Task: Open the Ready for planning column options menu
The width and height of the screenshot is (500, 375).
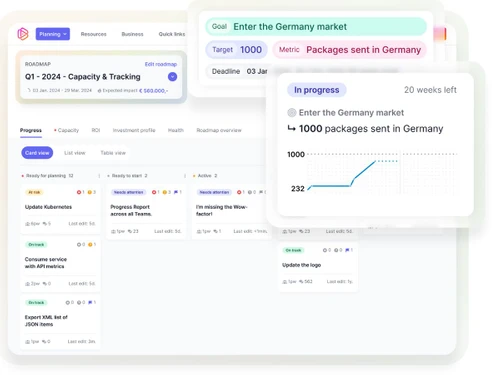Action: (99, 176)
